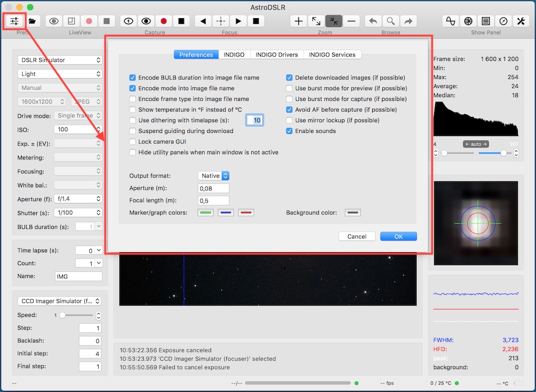Zoom out with the minus icon

click(x=351, y=21)
